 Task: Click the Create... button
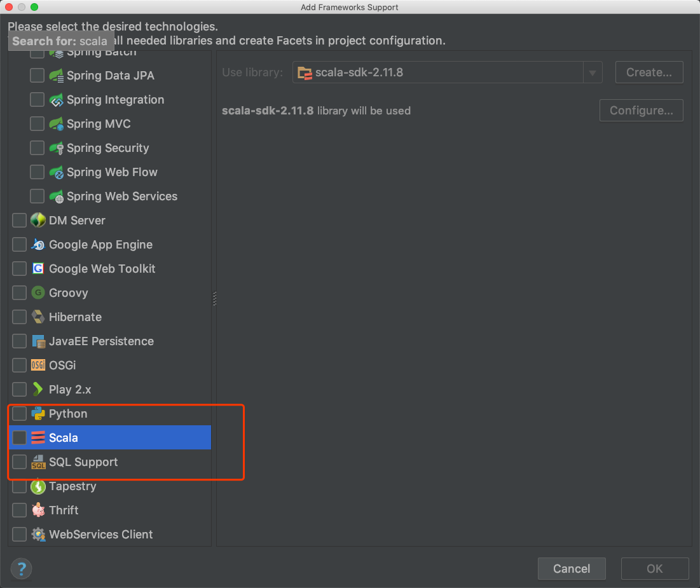coord(649,72)
